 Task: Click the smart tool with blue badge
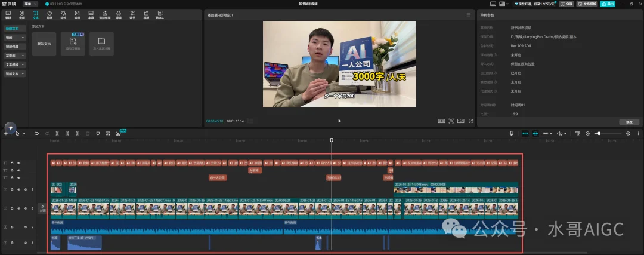(119, 133)
